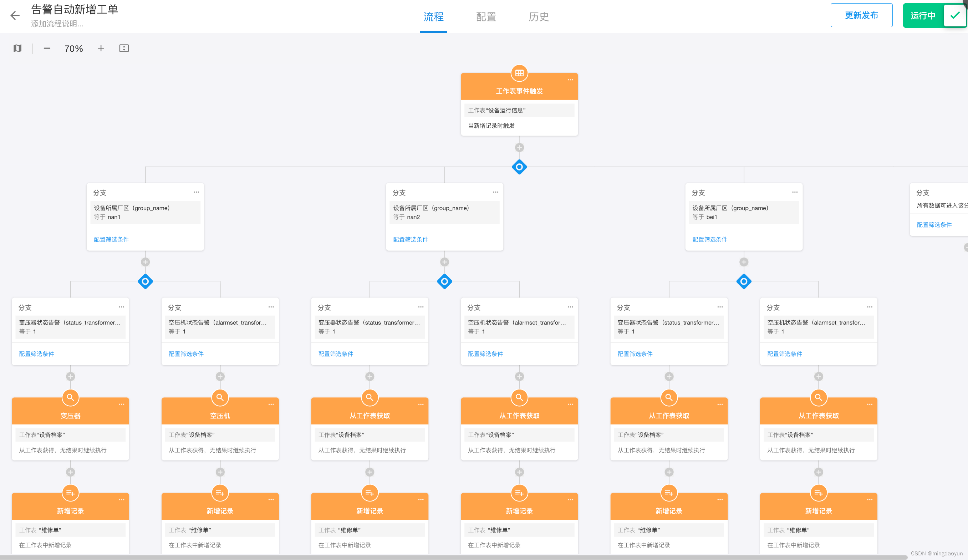
Task: Click gateway diamond under nan1 branch
Action: tap(145, 281)
